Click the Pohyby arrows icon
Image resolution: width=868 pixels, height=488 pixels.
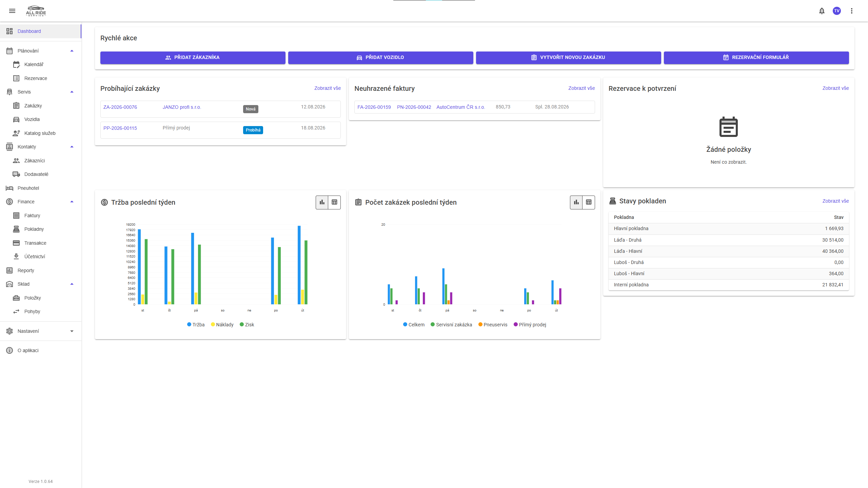click(16, 311)
